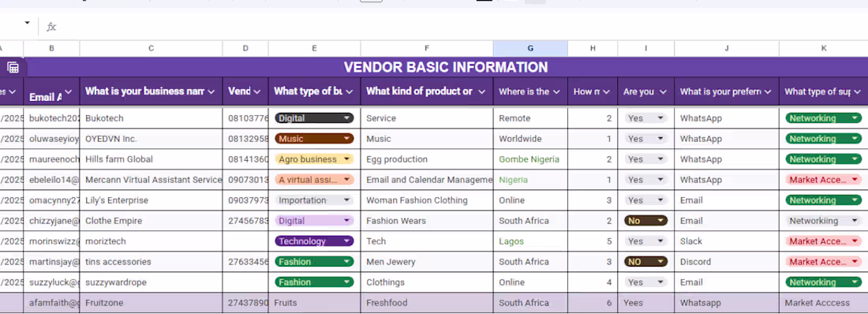
Task: Open the Networking chip in the suzzywardrope row
Action: pyautogui.click(x=824, y=282)
